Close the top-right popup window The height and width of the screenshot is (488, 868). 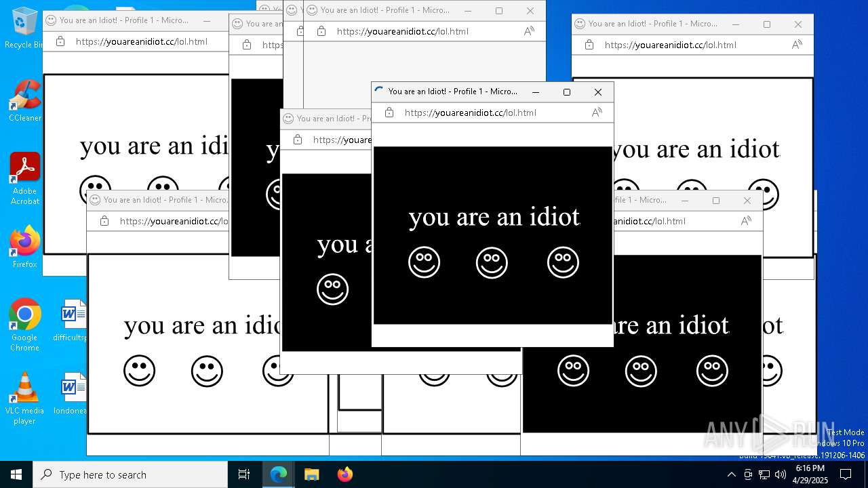[x=798, y=24]
